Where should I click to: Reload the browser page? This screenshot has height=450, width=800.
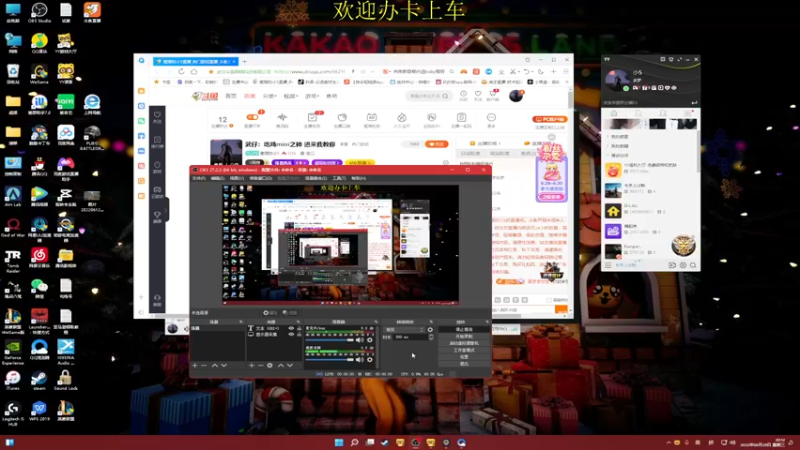click(181, 72)
